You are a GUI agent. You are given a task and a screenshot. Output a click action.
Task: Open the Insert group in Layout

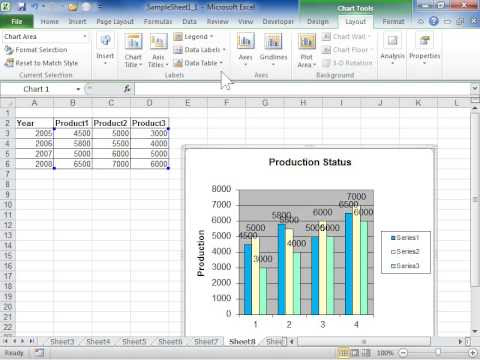coord(105,49)
